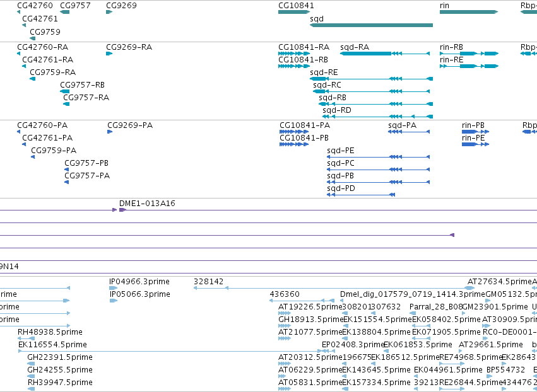Click protein CG42761-PA
Screen dimensions: 537x392
coord(47,138)
